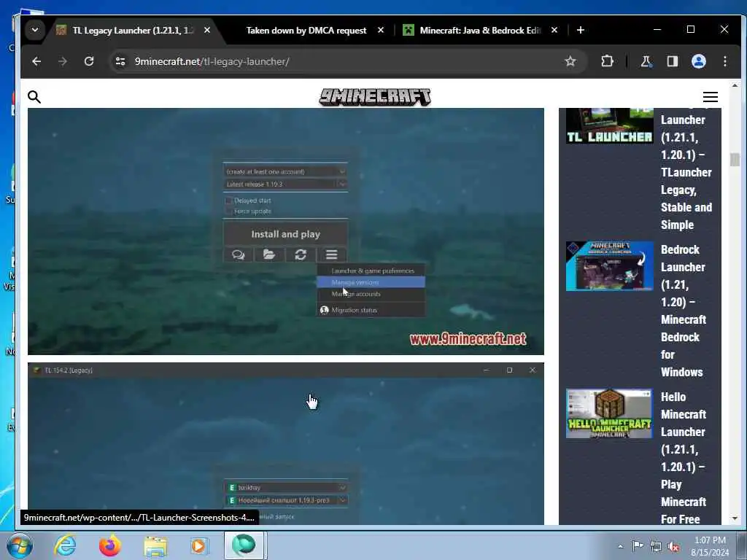Go back to previous page

tap(36, 61)
